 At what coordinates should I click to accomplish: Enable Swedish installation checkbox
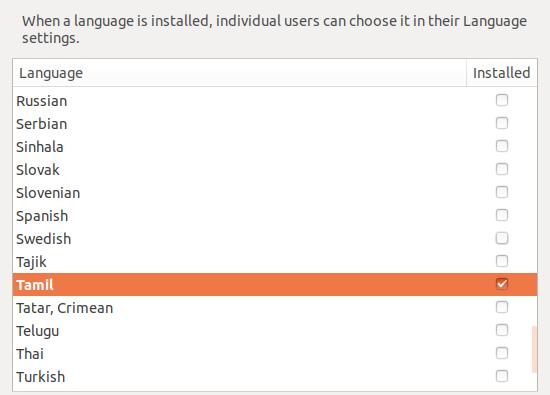point(502,238)
